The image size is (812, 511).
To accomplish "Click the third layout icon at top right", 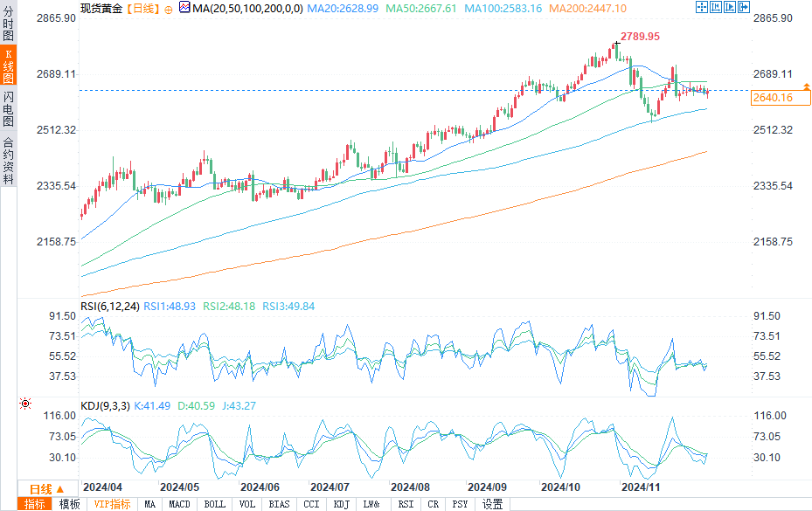I will [730, 7].
